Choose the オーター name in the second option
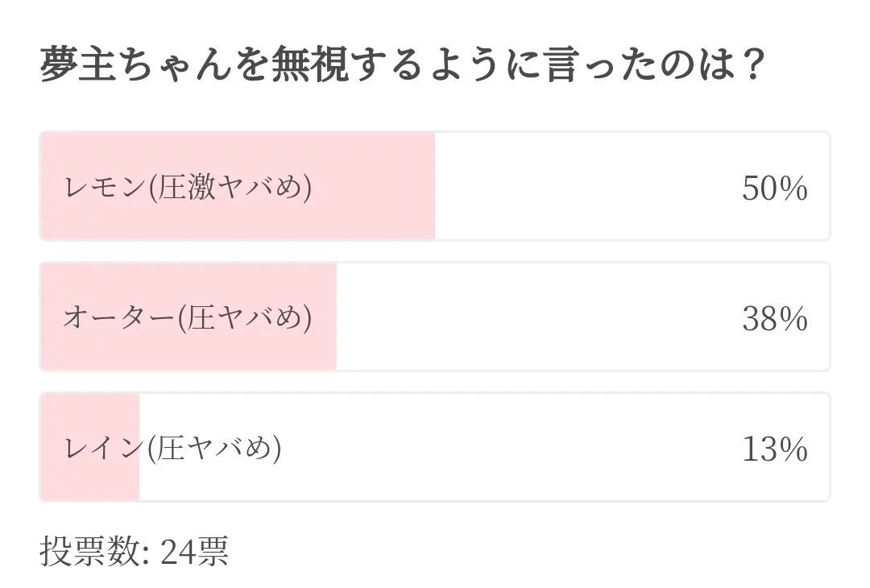Viewport: 870px width, 588px height. point(118,318)
